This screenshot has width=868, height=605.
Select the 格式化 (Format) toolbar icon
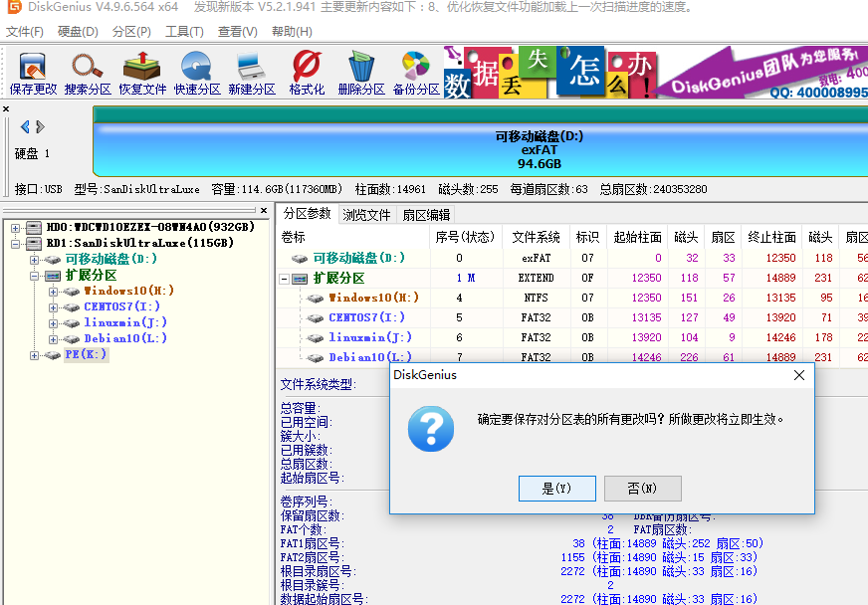coord(307,73)
